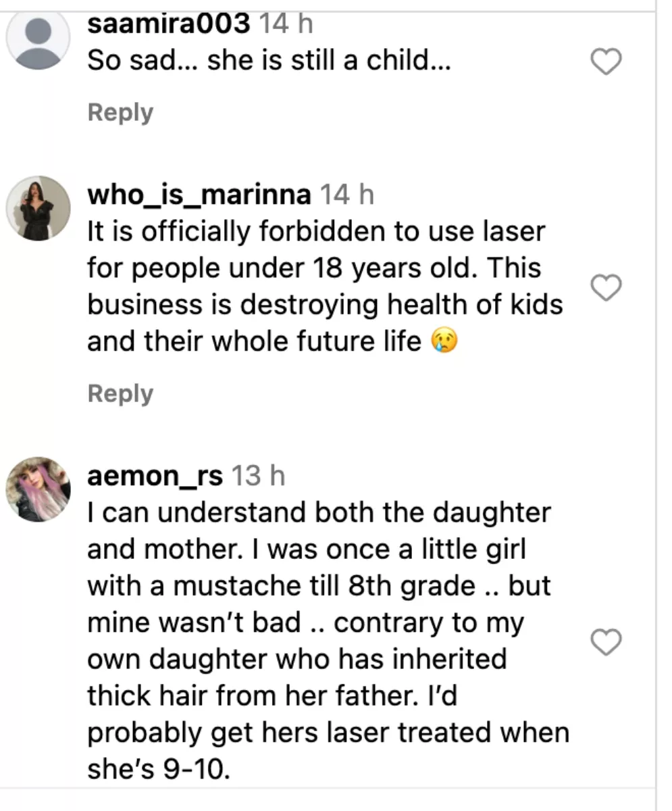Screen dimensions: 672x811
Task: Click the crying emoji in marinna's comment
Action: pyautogui.click(x=443, y=343)
